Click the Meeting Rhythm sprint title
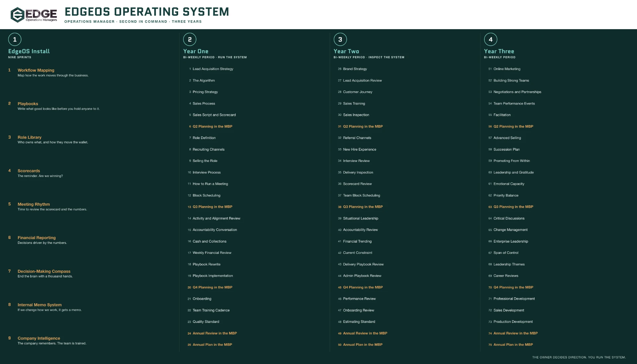Viewport: 637px width, 364px height. coord(34,204)
